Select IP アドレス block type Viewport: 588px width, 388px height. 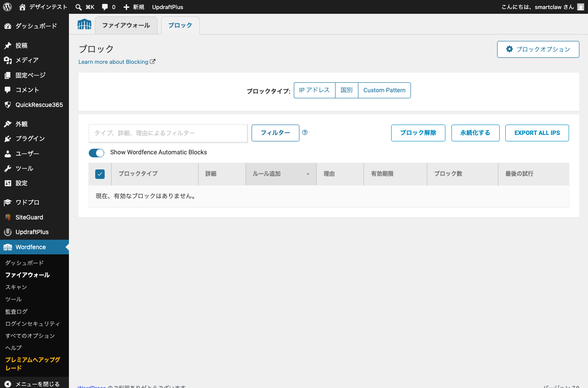pyautogui.click(x=314, y=90)
